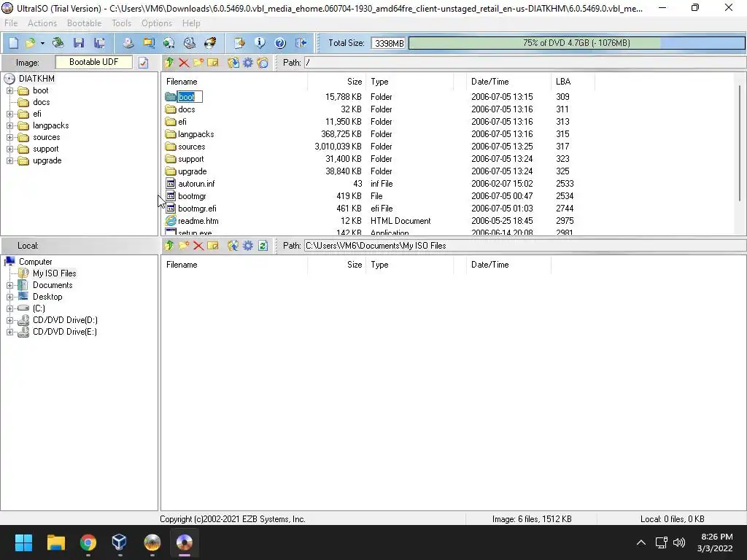Expand the upgrade folder tree node

9,161
